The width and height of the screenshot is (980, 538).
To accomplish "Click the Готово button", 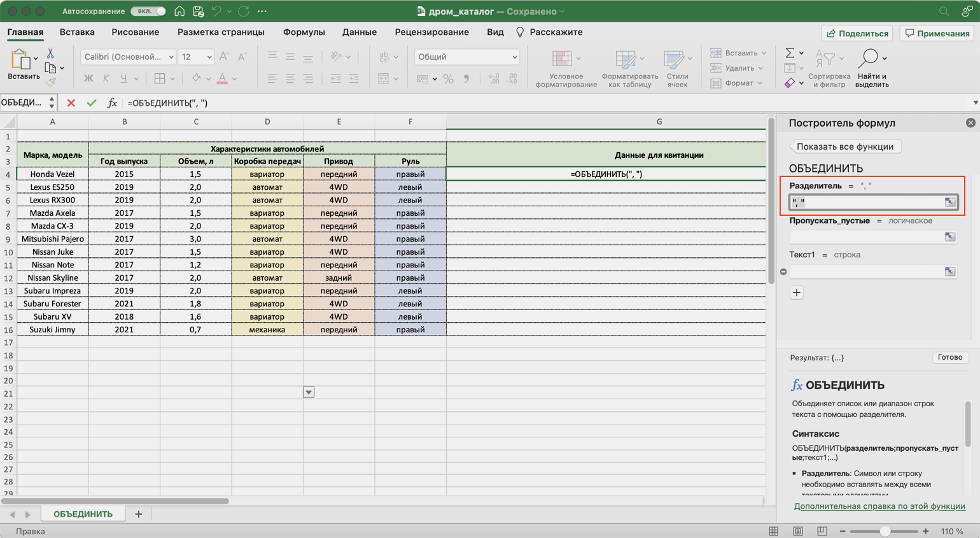I will coord(949,357).
